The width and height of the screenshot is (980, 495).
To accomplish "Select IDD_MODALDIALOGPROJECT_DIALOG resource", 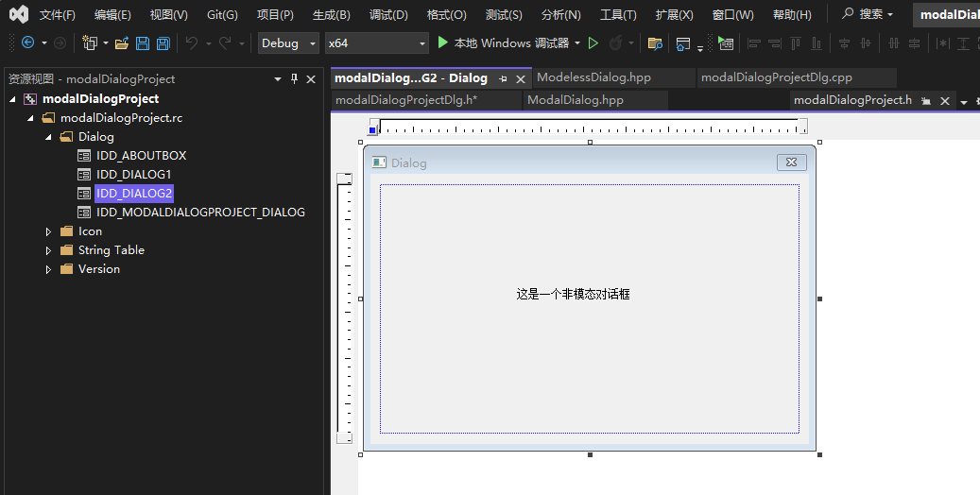I will [x=200, y=213].
